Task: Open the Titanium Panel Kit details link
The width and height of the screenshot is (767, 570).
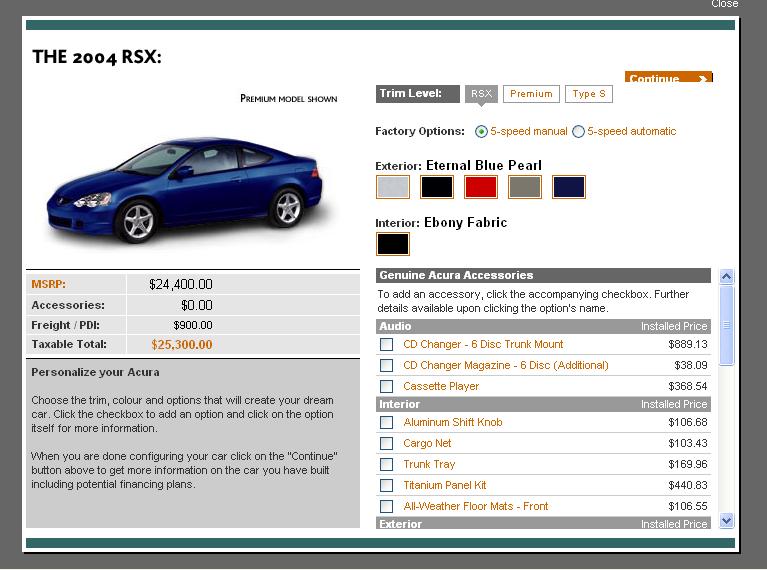Action: (x=445, y=486)
